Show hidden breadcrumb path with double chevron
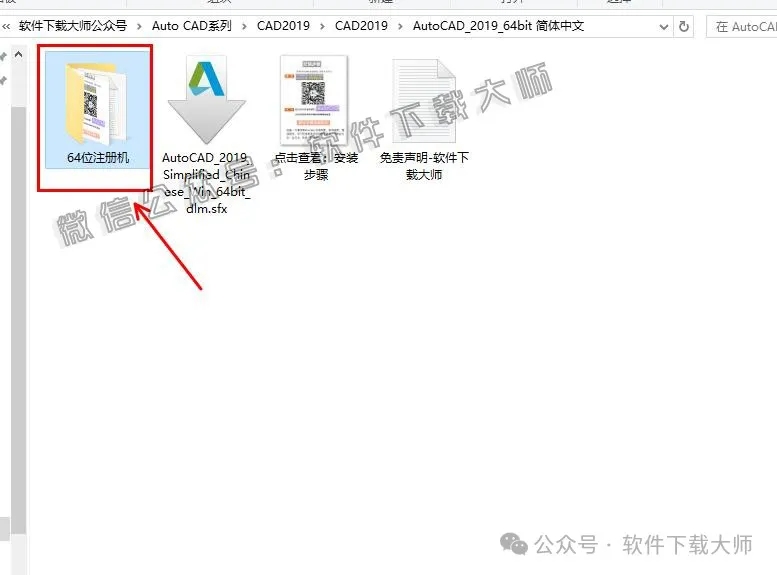This screenshot has height=575, width=777. [6, 26]
